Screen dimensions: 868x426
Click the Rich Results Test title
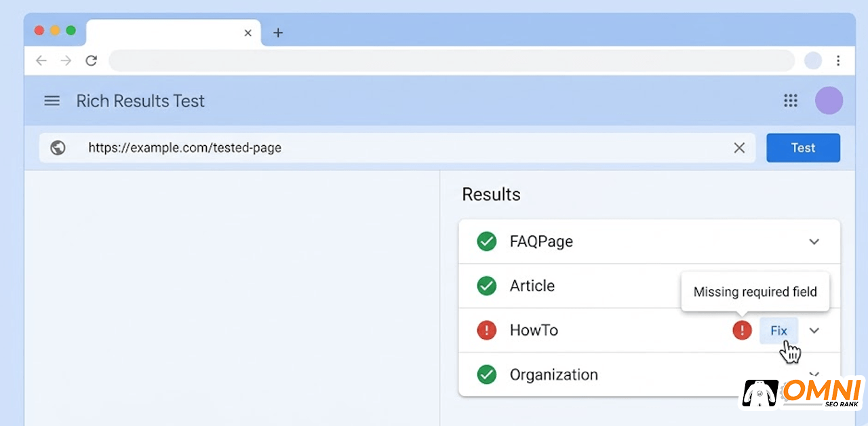tap(140, 101)
